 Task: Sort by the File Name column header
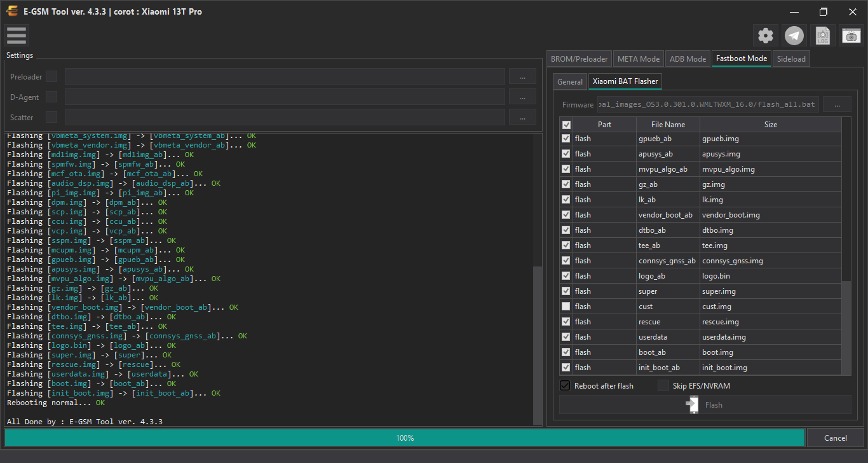click(x=668, y=125)
